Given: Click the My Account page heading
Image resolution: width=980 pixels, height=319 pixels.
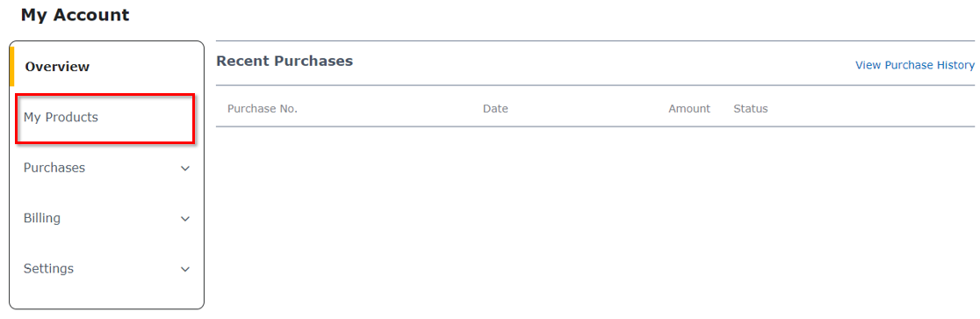Looking at the screenshot, I should point(75,15).
